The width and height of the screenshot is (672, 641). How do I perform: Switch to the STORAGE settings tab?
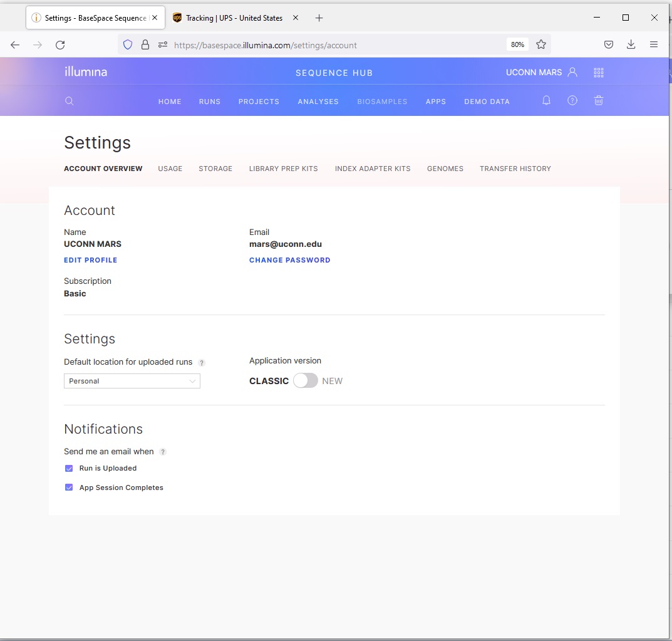215,169
